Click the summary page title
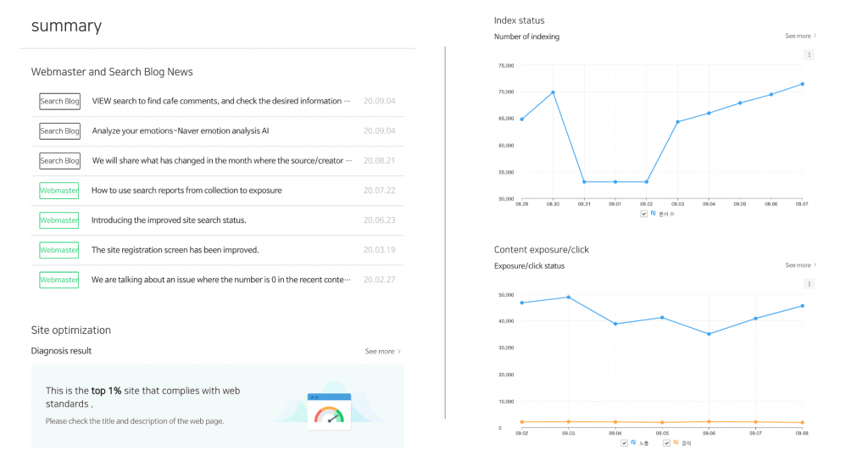 [x=66, y=26]
